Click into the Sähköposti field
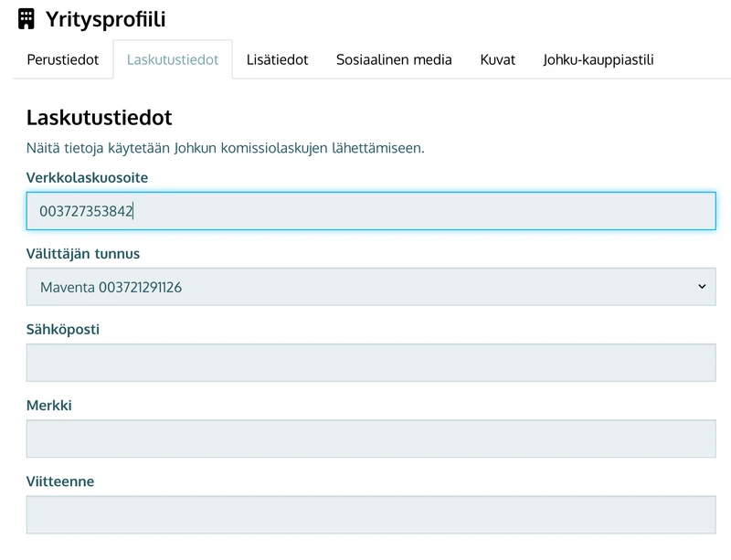Viewport: 731px width, 560px height. [371, 363]
